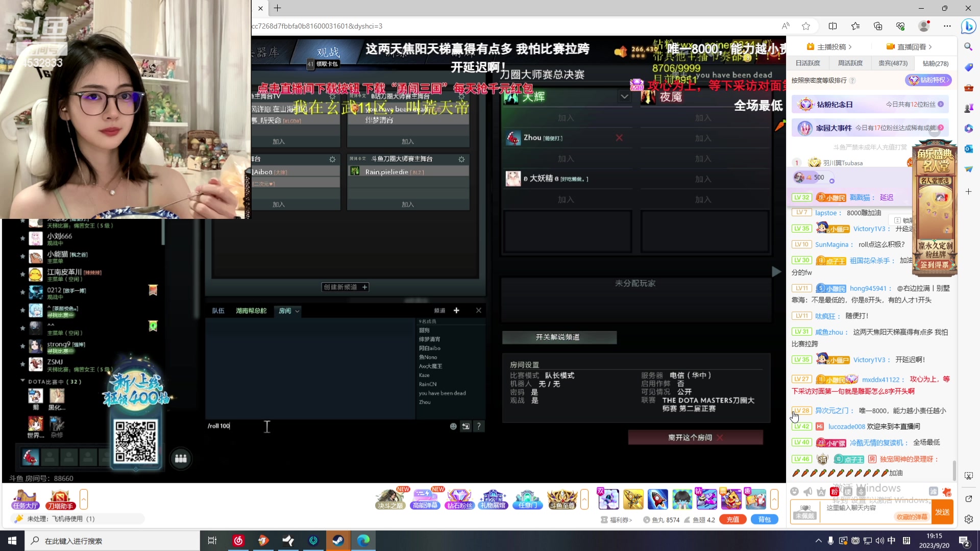Open the emoji picker in Douyu chat
Image resolution: width=980 pixels, height=551 pixels.
794,491
